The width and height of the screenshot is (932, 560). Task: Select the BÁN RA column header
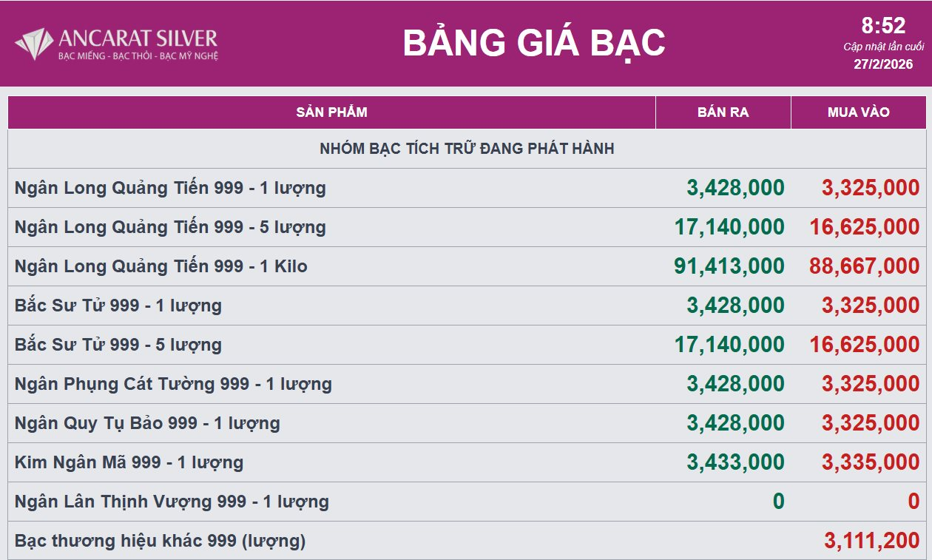[723, 112]
